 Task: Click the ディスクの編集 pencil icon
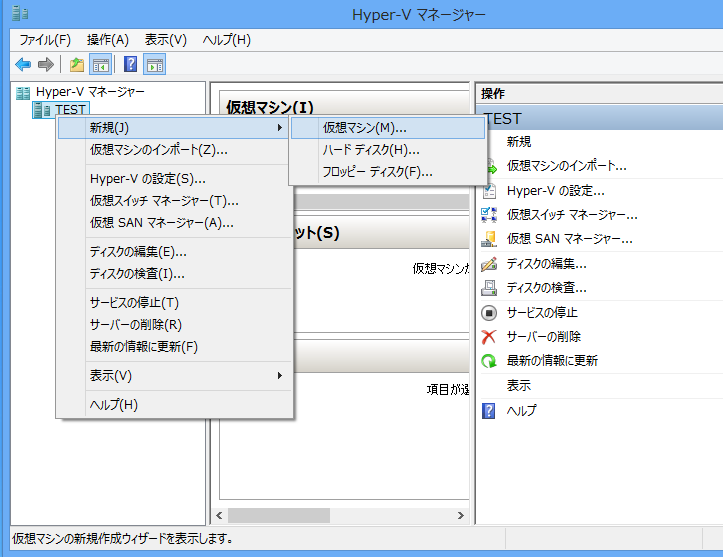click(489, 264)
